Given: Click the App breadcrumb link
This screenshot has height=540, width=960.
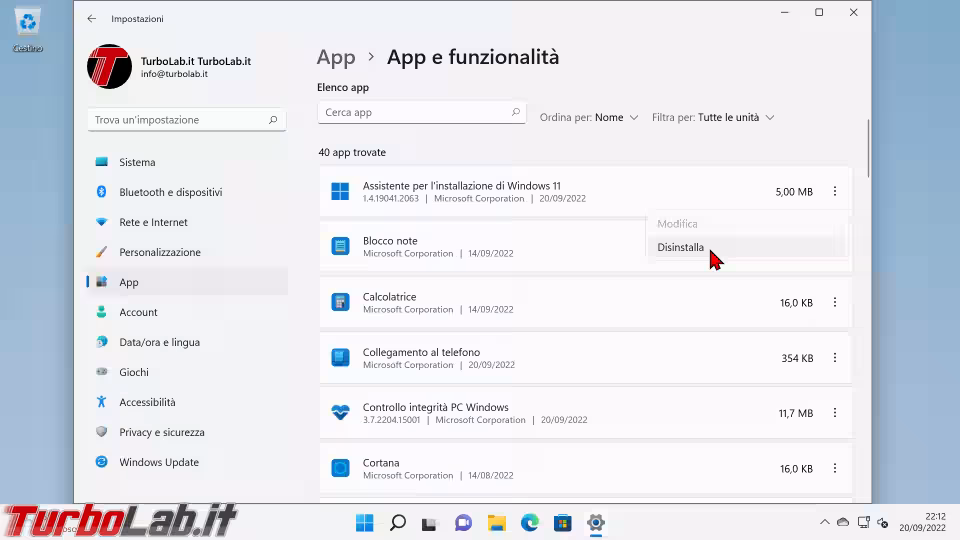Looking at the screenshot, I should coord(336,58).
